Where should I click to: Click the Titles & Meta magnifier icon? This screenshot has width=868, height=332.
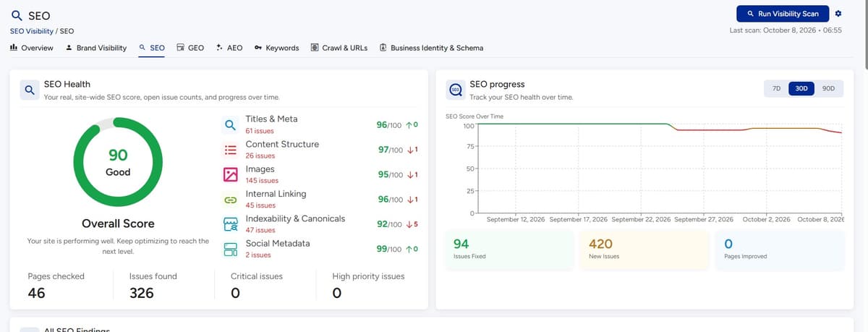pyautogui.click(x=230, y=124)
